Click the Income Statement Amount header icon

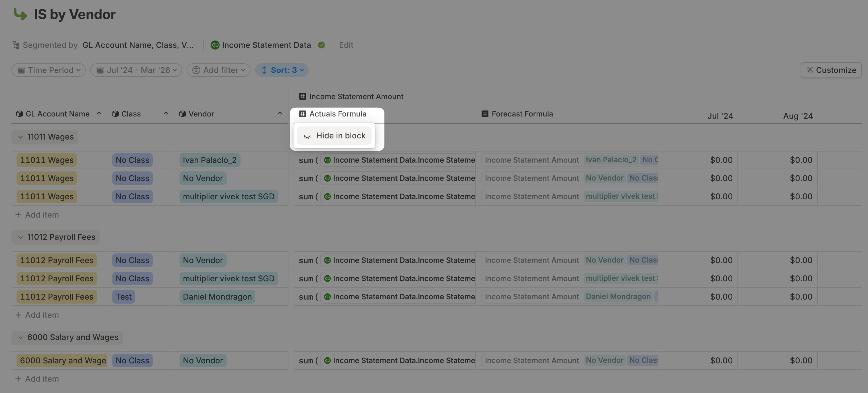(302, 96)
